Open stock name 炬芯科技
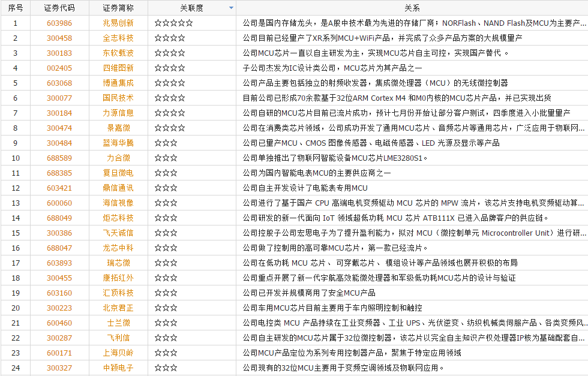This screenshot has width=588, height=376. coord(118,218)
